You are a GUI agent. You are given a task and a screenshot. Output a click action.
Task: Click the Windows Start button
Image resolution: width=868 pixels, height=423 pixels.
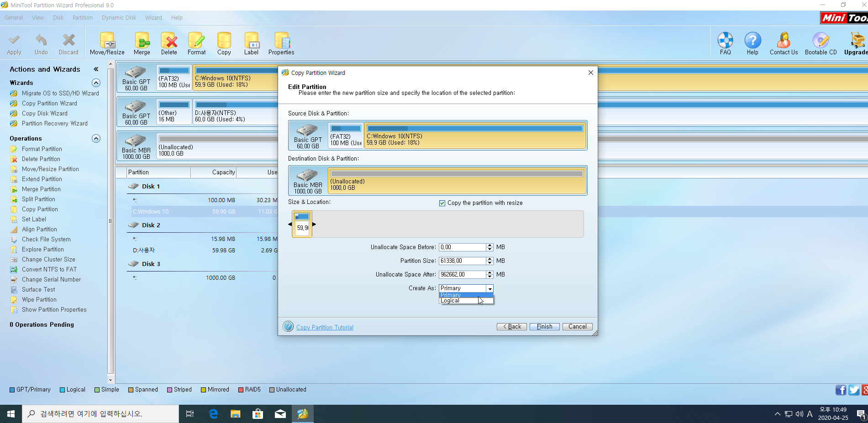tap(11, 414)
